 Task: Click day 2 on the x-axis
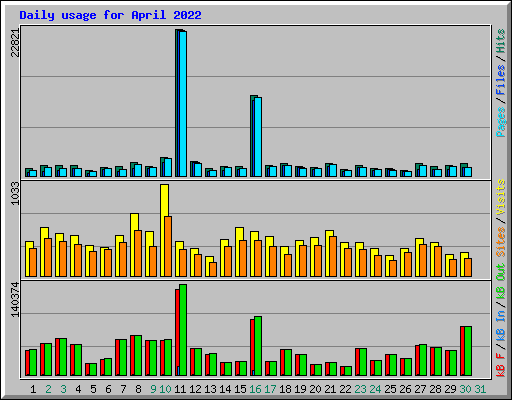[48, 389]
